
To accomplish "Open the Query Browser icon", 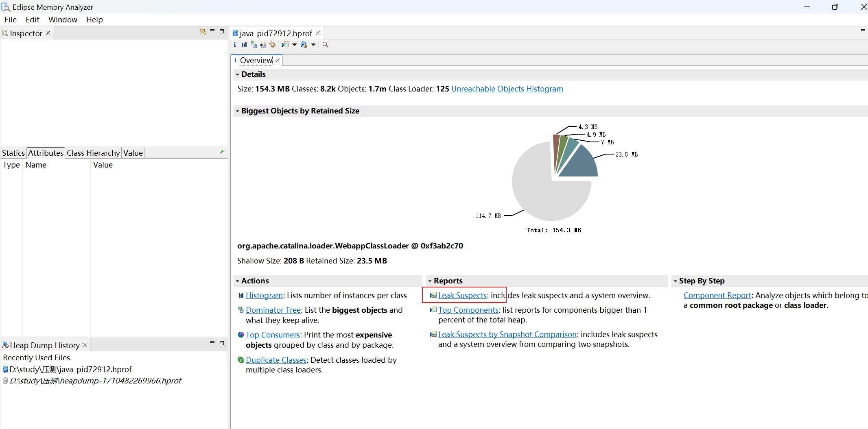I will click(286, 45).
